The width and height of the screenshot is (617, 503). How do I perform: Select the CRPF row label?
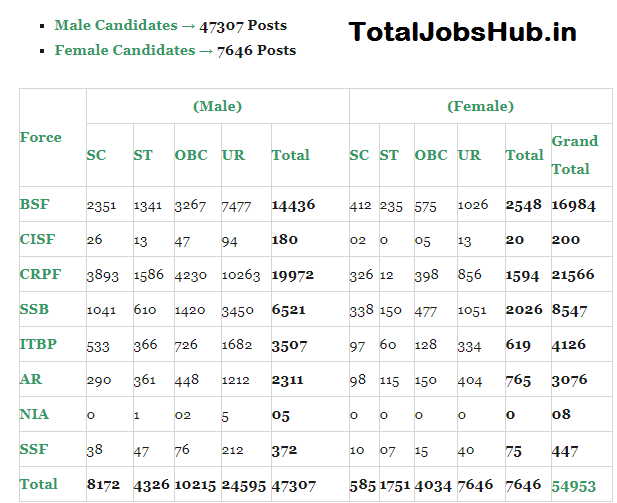click(x=39, y=274)
